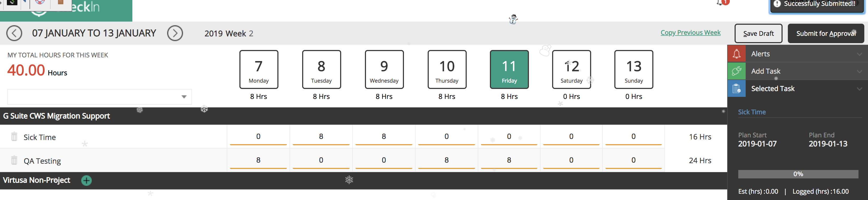Delete the QA Testing row trash icon
The height and width of the screenshot is (200, 868).
click(x=14, y=160)
